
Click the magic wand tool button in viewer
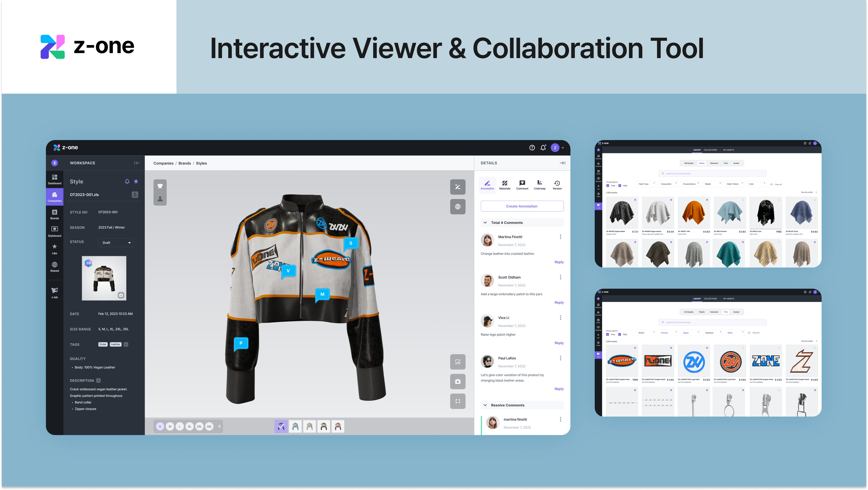tap(458, 187)
